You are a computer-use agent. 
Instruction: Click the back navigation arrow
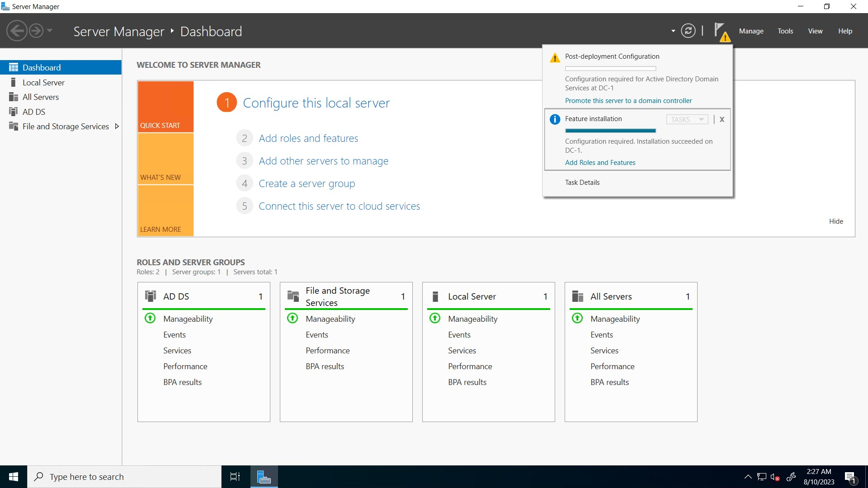pyautogui.click(x=17, y=31)
